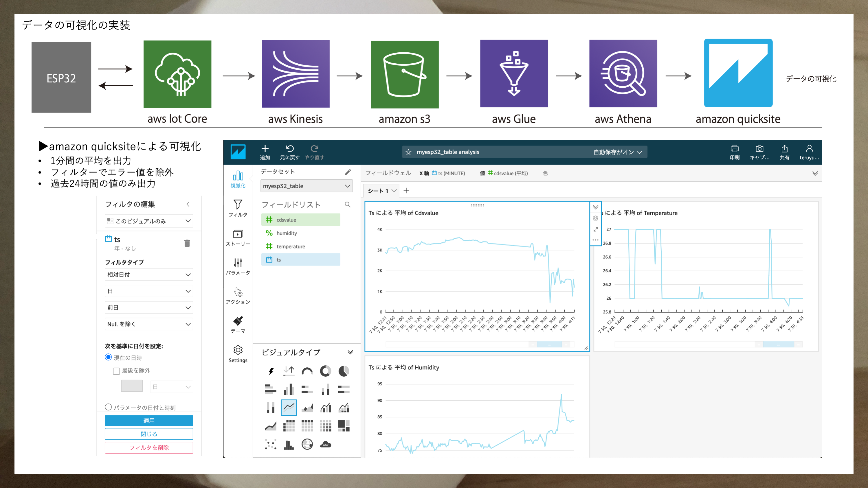Screen dimensions: 868x488
Task: Select the word cloud visual type
Action: tap(326, 445)
